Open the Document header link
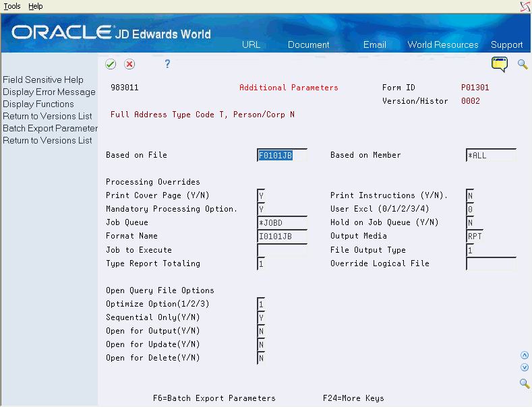The image size is (532, 407). pos(308,44)
